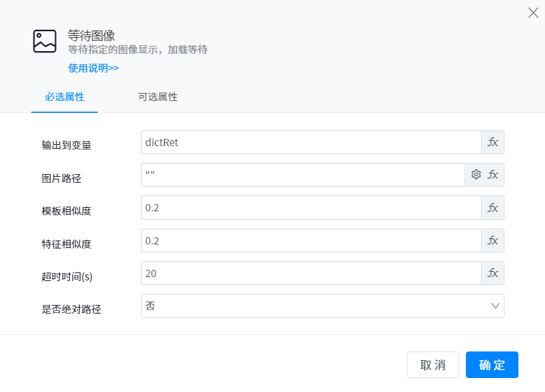Switch 特征相似度 to fx expression mode

[x=492, y=241]
